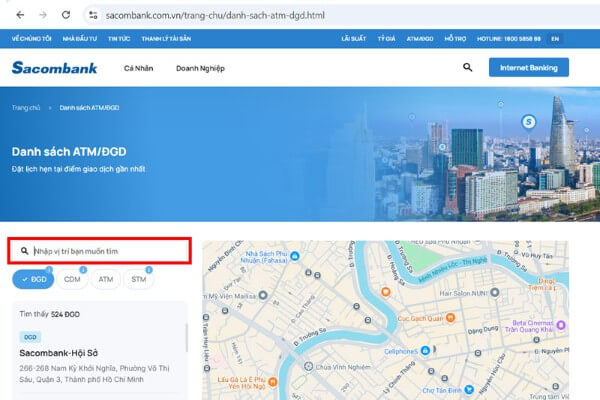Toggle the CDM filter chip
This screenshot has height=400, width=600.
(x=72, y=279)
